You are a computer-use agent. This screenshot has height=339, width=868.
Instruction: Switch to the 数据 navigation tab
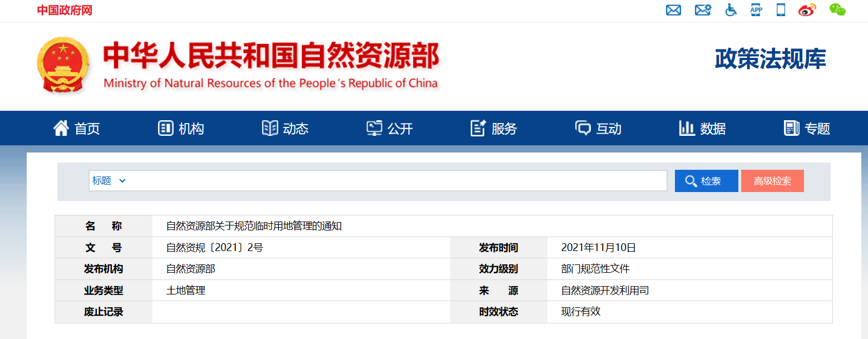coord(702,128)
